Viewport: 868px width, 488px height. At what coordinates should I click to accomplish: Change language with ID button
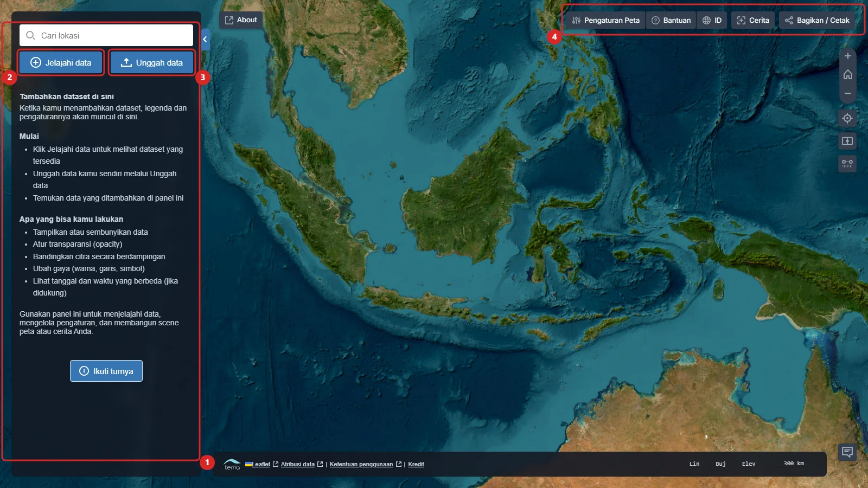712,20
